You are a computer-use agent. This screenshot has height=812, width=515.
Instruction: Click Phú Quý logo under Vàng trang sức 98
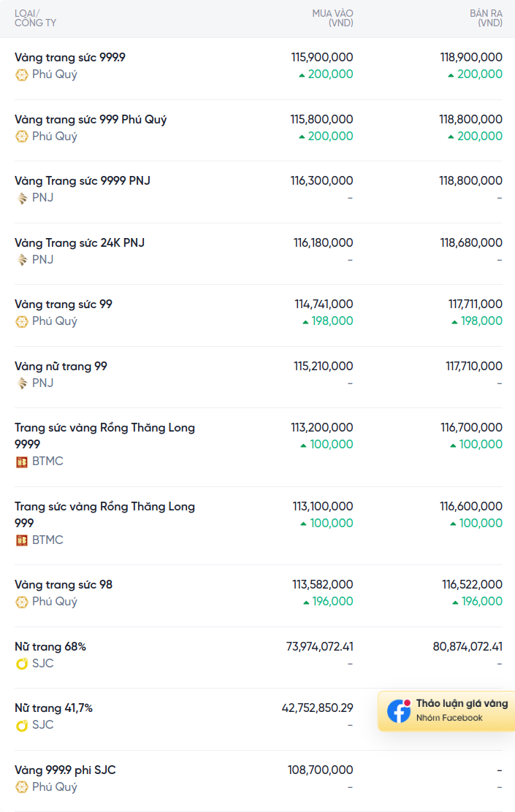[x=22, y=602]
